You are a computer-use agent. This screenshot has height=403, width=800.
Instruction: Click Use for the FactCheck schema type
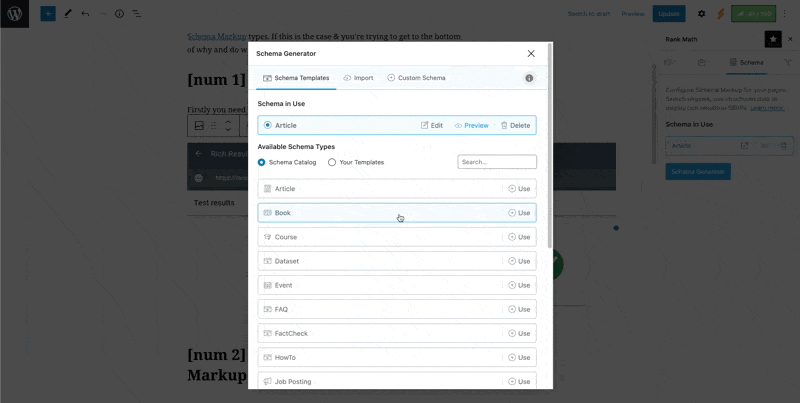(519, 334)
